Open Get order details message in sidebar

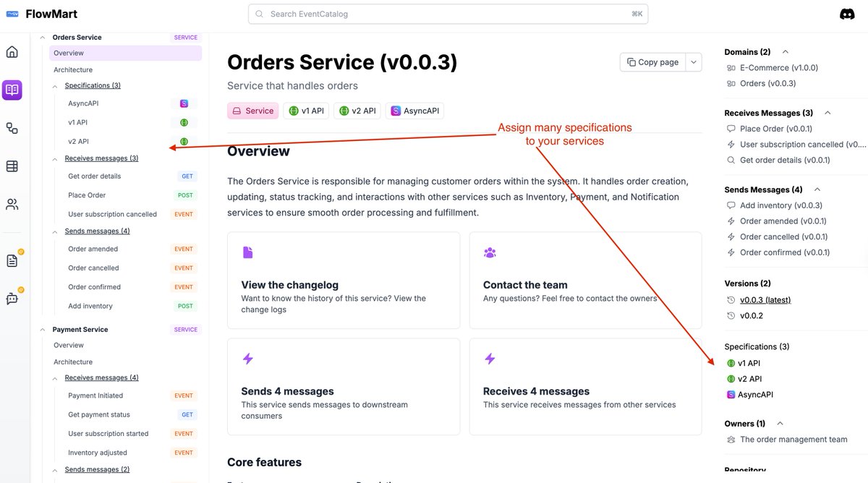(x=95, y=176)
